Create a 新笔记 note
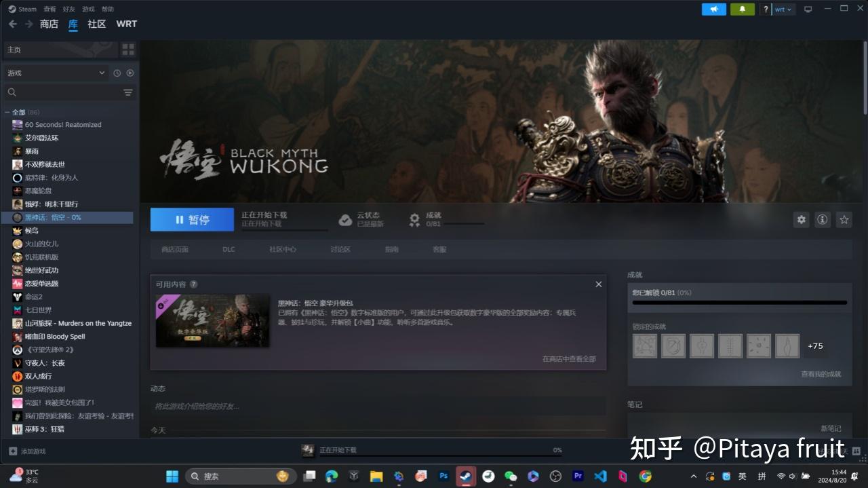 [831, 428]
